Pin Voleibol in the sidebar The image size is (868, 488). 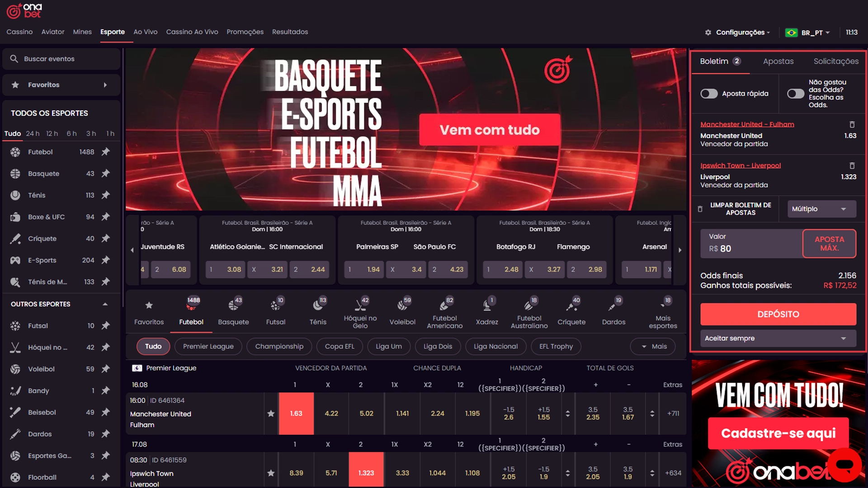pyautogui.click(x=106, y=369)
